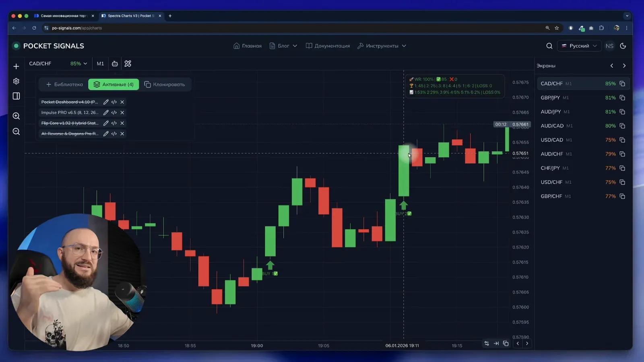The height and width of the screenshot is (362, 644).
Task: Copy the CAD/CHF screen entry
Action: point(622,84)
